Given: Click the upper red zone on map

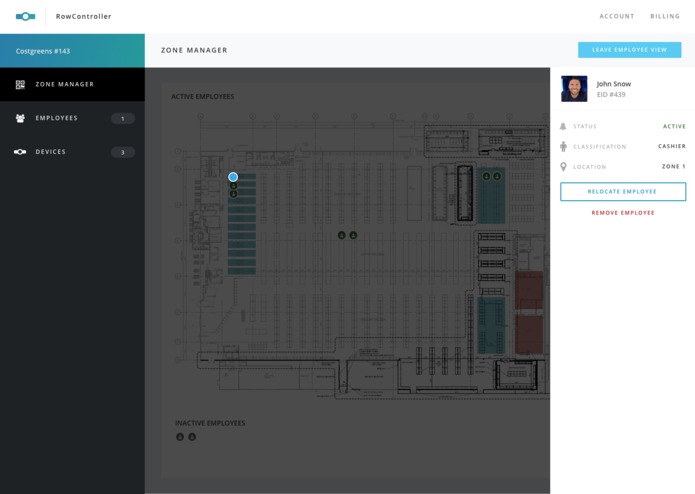Looking at the screenshot, I should pyautogui.click(x=529, y=290).
